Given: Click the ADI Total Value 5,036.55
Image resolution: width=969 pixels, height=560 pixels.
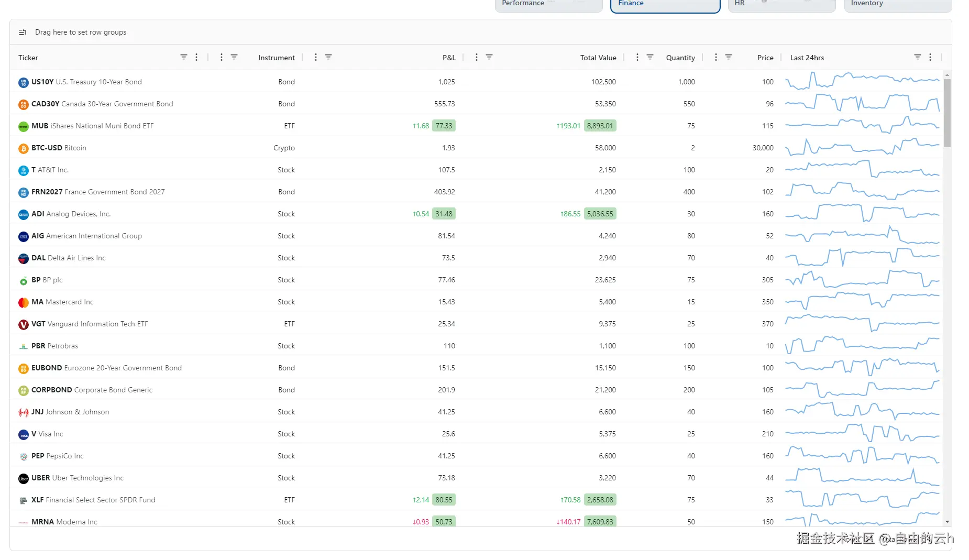Looking at the screenshot, I should [x=600, y=214].
